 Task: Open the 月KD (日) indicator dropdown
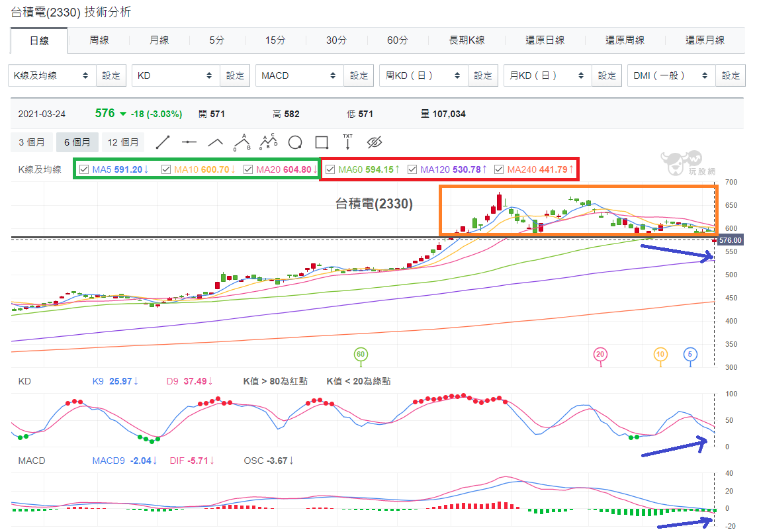pos(548,76)
